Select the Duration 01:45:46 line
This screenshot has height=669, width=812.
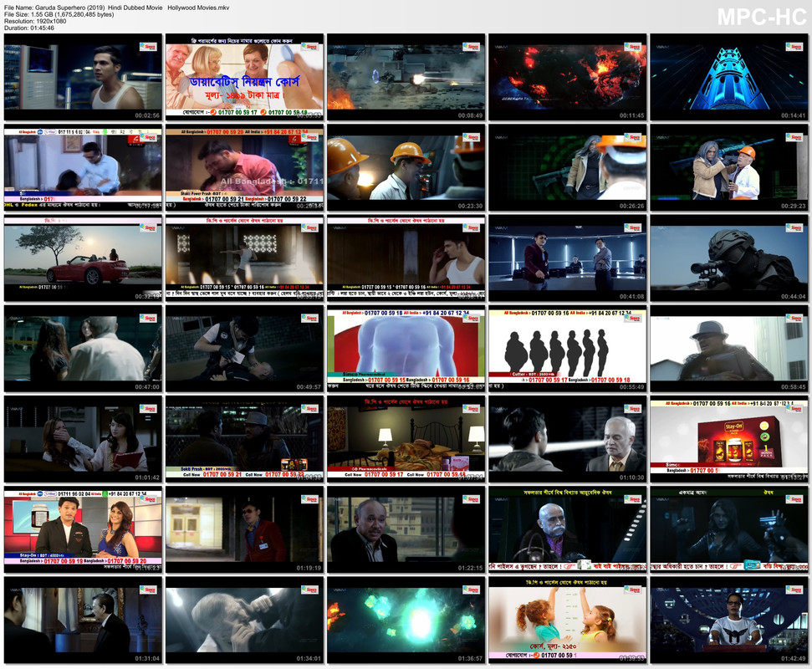click(x=29, y=28)
